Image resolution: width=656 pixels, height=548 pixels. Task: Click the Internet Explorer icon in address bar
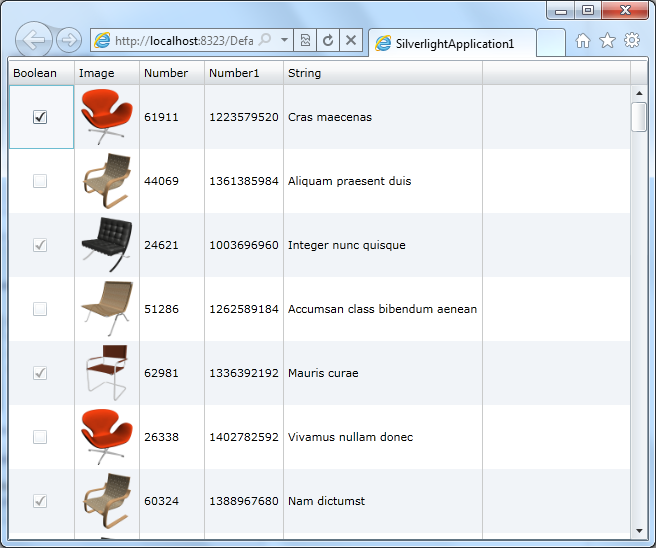coord(102,40)
